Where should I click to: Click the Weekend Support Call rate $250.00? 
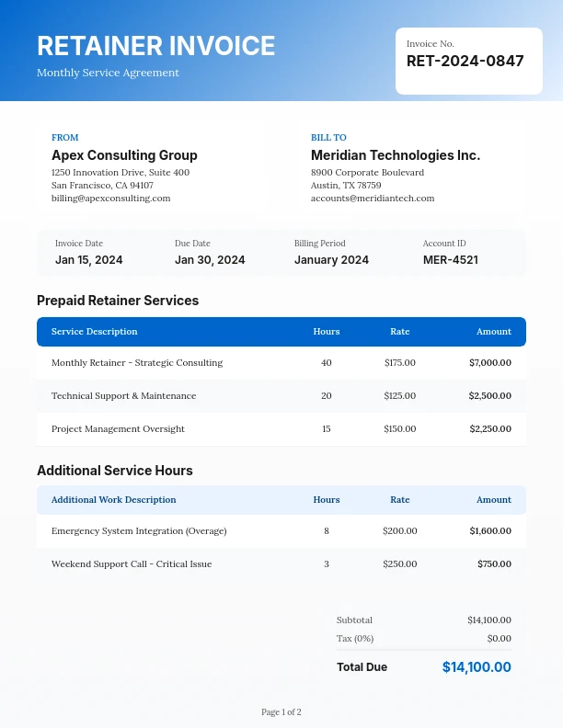(399, 564)
